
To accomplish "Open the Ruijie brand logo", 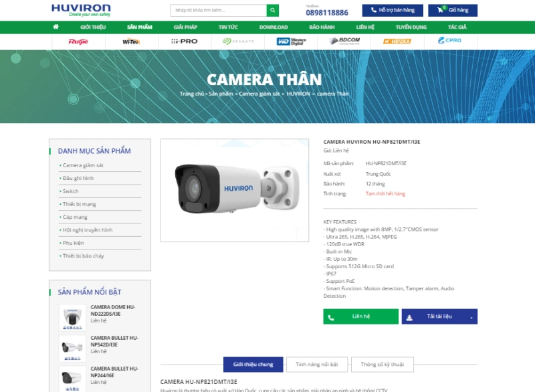I will tap(78, 41).
